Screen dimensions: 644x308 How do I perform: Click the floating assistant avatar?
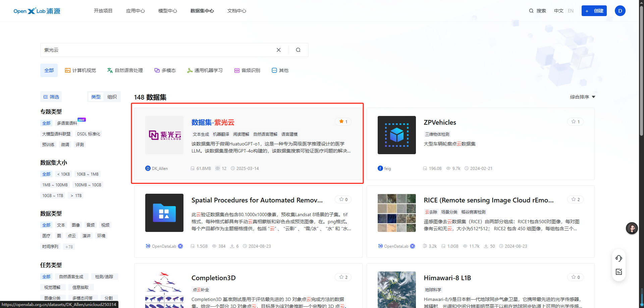632,228
